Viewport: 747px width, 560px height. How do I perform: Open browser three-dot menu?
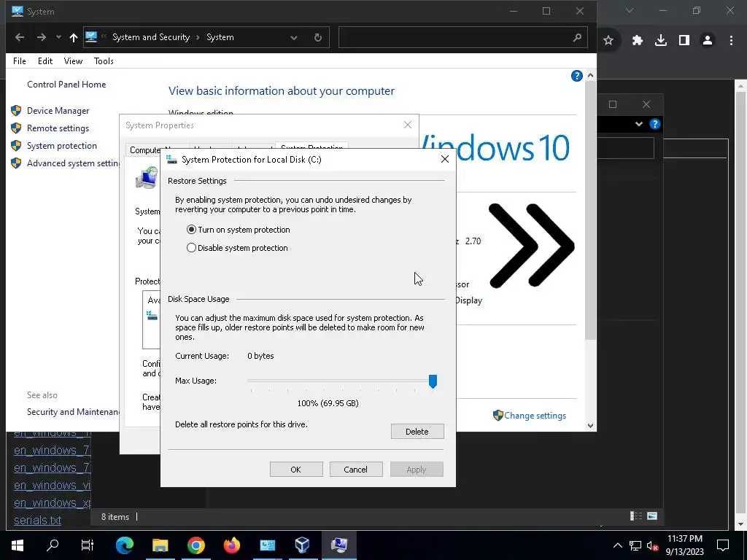tap(731, 41)
